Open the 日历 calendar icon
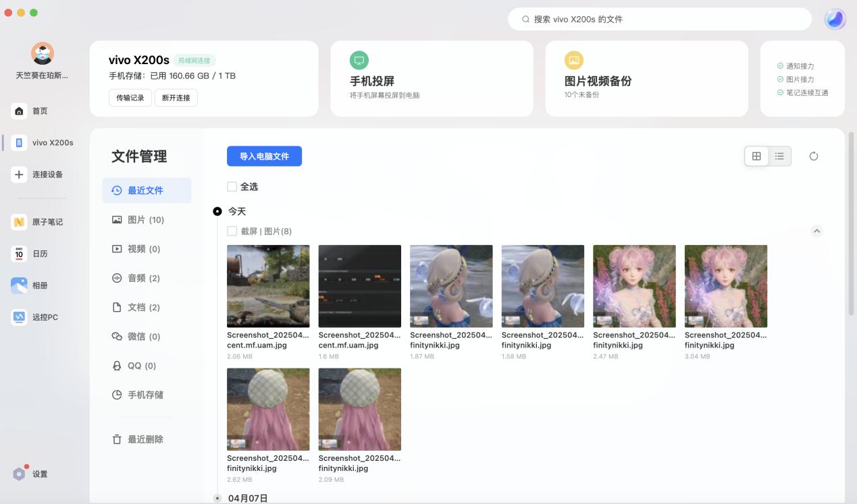The height and width of the screenshot is (504, 857). point(20,254)
